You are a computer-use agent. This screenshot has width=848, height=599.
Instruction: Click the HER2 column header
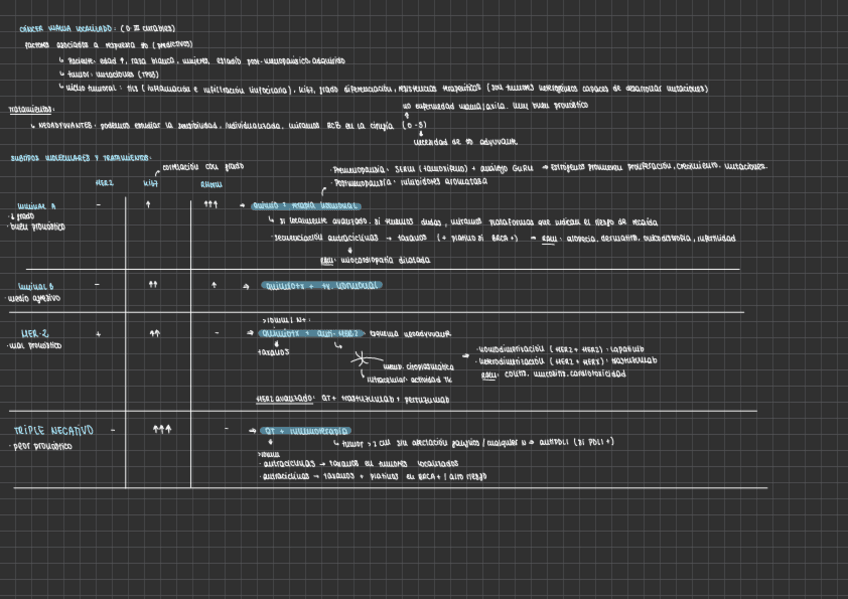pos(104,183)
